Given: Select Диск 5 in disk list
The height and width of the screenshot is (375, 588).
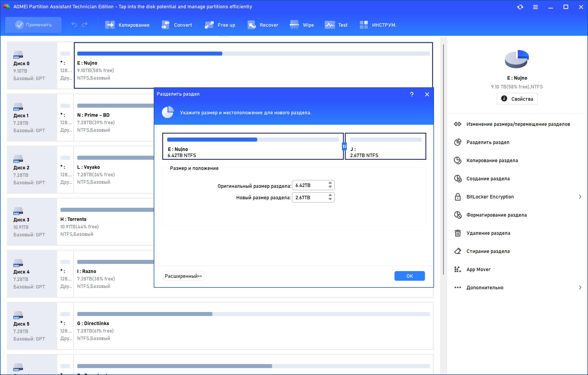Looking at the screenshot, I should point(32,326).
